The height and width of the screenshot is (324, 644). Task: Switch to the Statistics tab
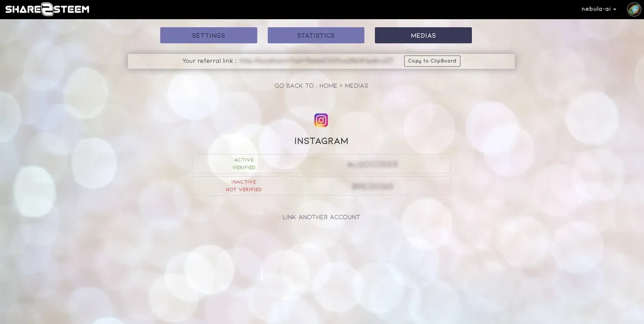point(316,35)
